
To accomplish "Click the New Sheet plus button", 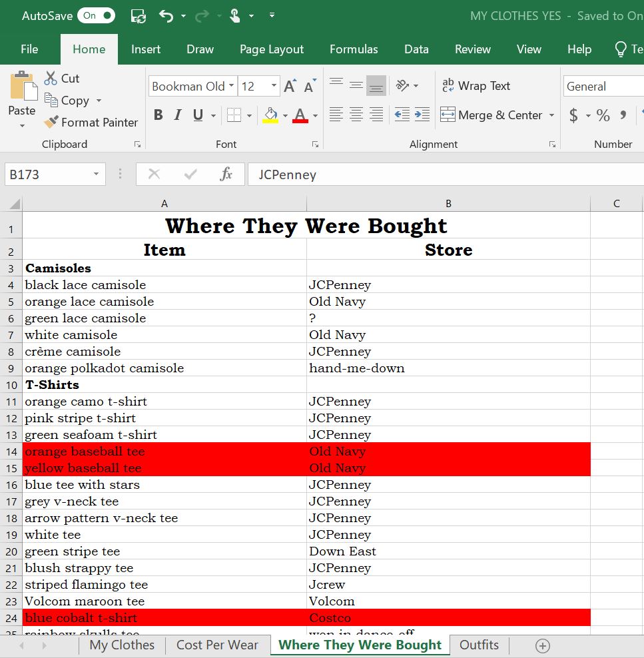I will 542,645.
